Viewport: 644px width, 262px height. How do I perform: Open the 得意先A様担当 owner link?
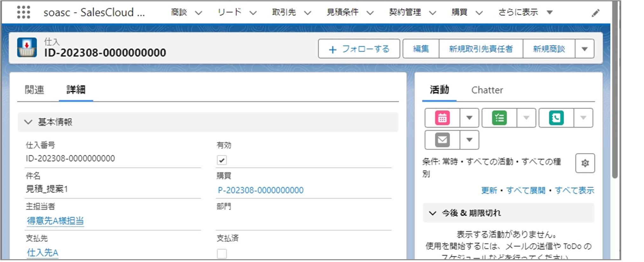[x=55, y=221]
